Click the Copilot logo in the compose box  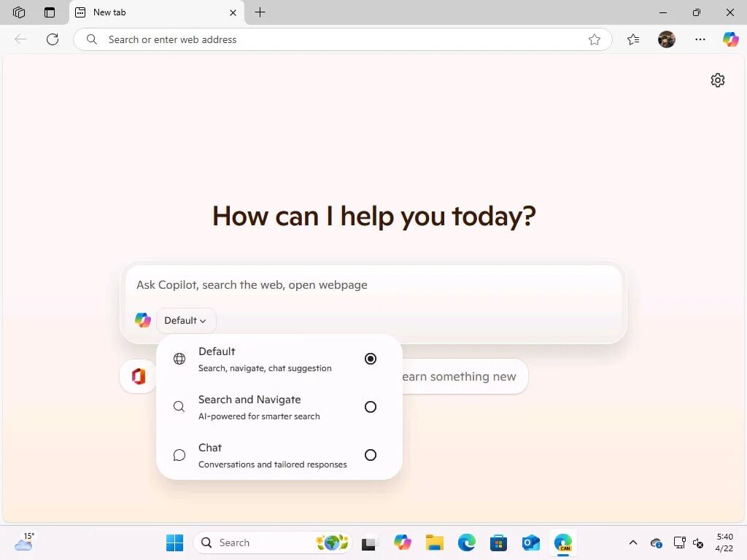pyautogui.click(x=142, y=320)
